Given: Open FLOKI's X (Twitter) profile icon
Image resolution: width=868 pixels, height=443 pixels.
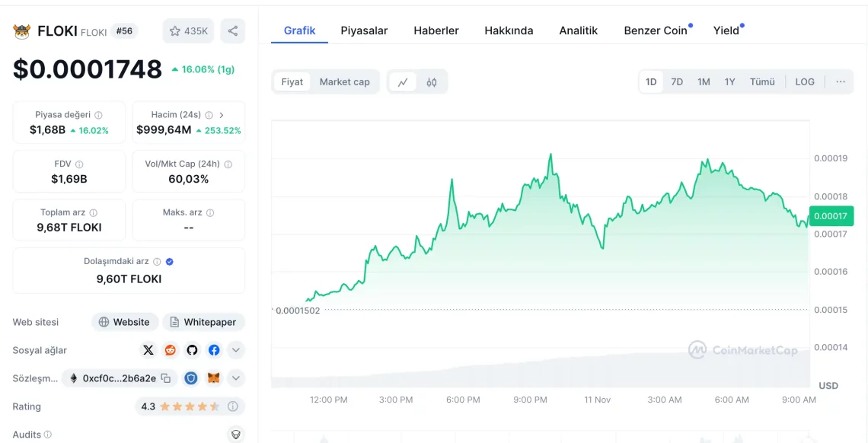Looking at the screenshot, I should [149, 350].
